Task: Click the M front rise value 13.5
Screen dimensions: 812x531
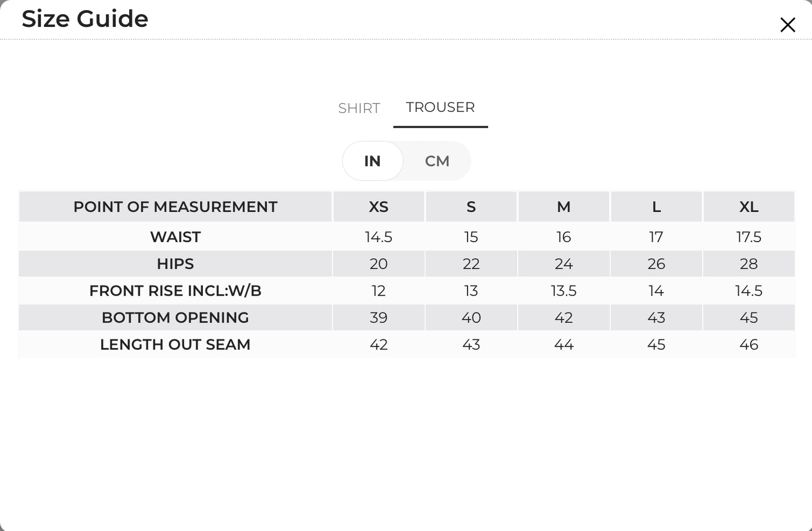Action: click(564, 291)
